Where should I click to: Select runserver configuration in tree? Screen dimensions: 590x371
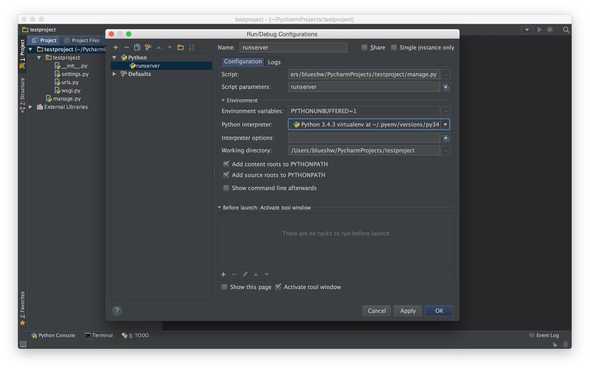161,66
